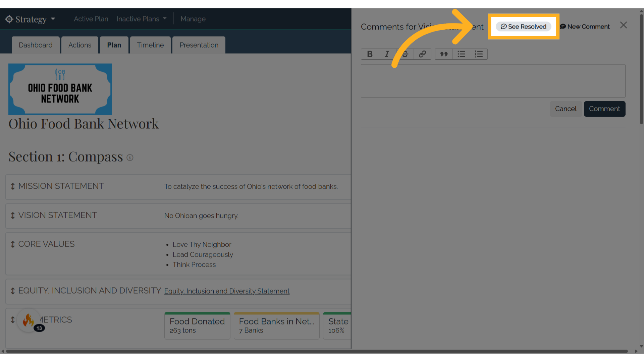This screenshot has height=362, width=644.
Task: Click the CORE VALUES heading
Action: click(46, 244)
